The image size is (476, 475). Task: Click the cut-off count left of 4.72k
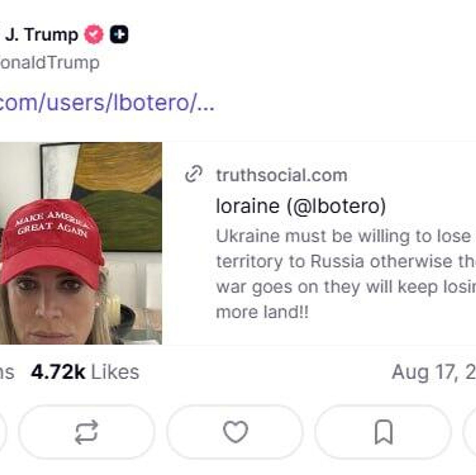pyautogui.click(x=7, y=372)
